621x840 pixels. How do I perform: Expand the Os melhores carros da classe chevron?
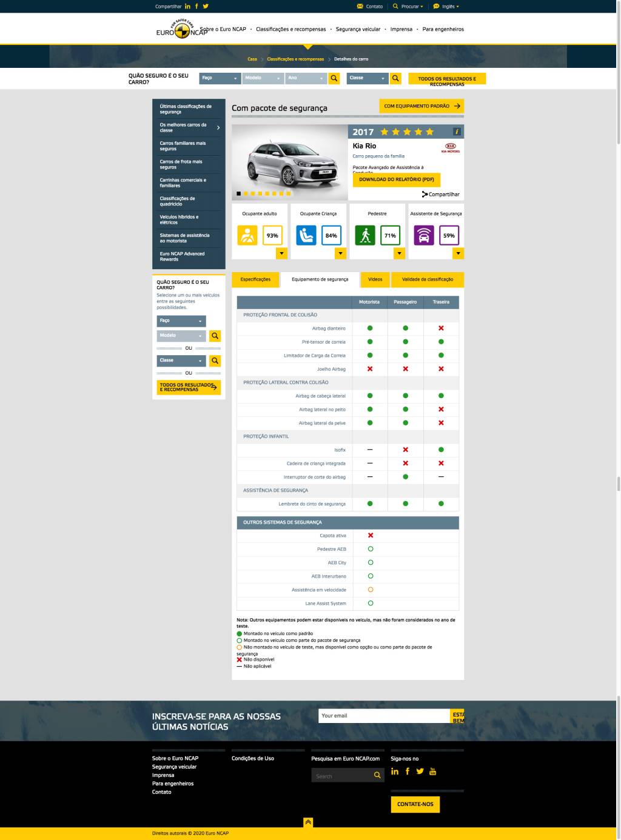[218, 128]
